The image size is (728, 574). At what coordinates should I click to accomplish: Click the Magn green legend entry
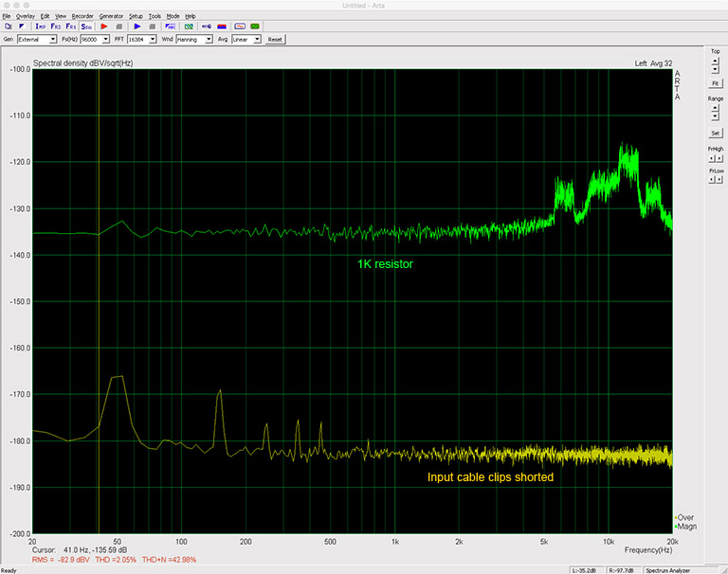click(x=685, y=527)
